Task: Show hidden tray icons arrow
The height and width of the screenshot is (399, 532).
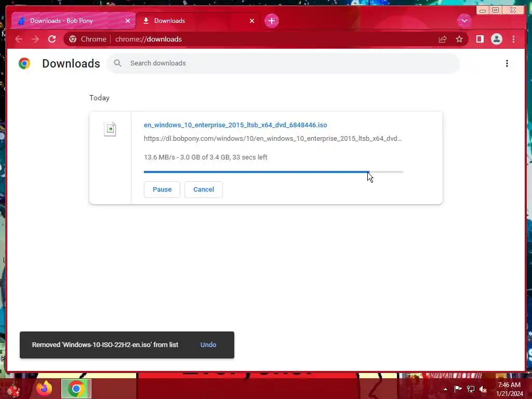Action: (x=445, y=389)
